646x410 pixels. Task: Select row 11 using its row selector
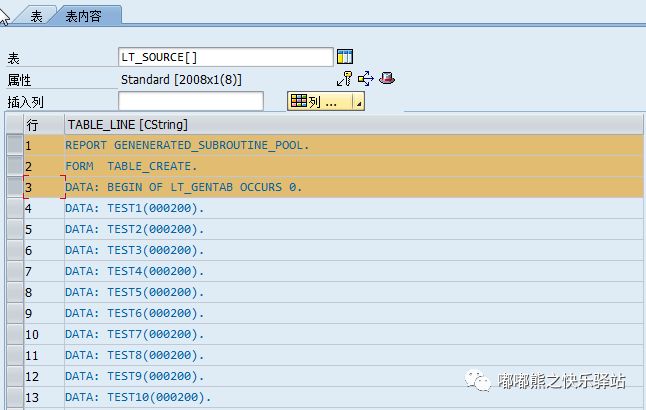pos(15,355)
